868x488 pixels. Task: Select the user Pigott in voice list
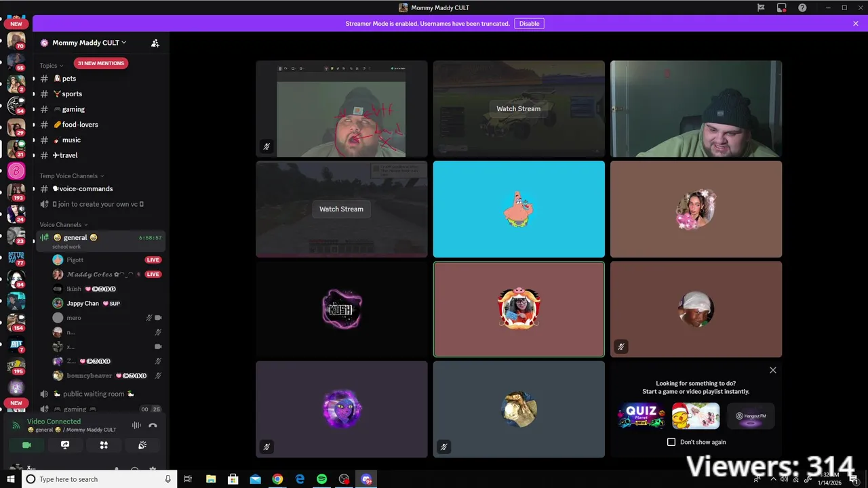(75, 260)
